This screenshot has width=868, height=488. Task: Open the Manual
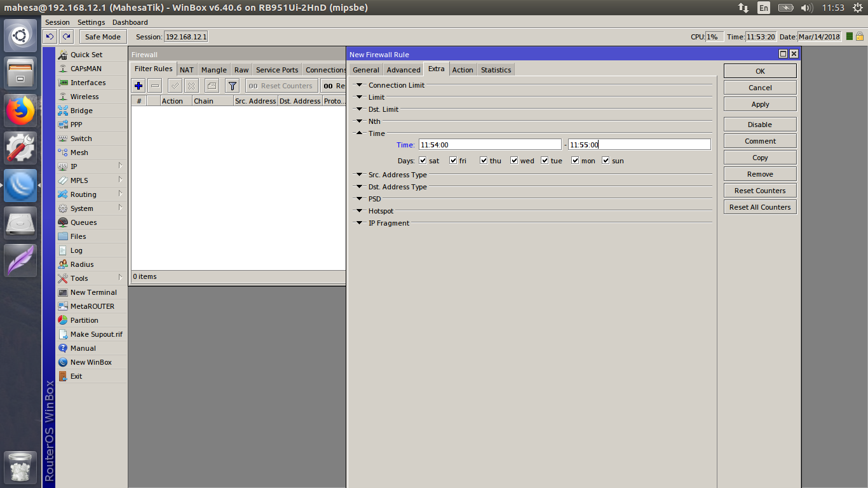pos(83,348)
